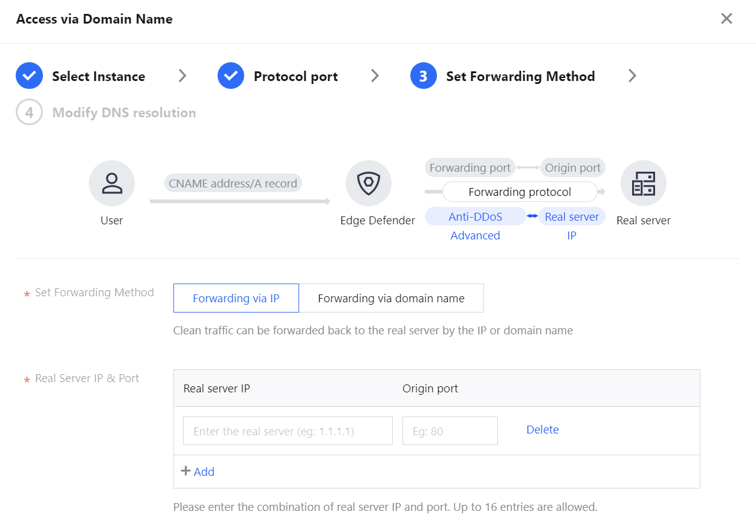Click the Protocol port checkmark icon

(x=231, y=76)
